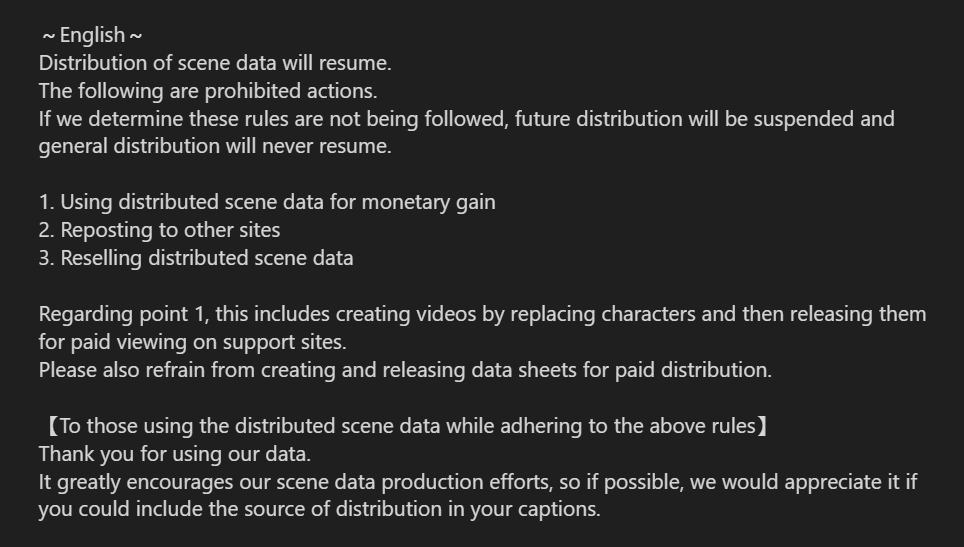Select rule 1 about monetary gain
Screen dimensions: 964x547
click(267, 202)
